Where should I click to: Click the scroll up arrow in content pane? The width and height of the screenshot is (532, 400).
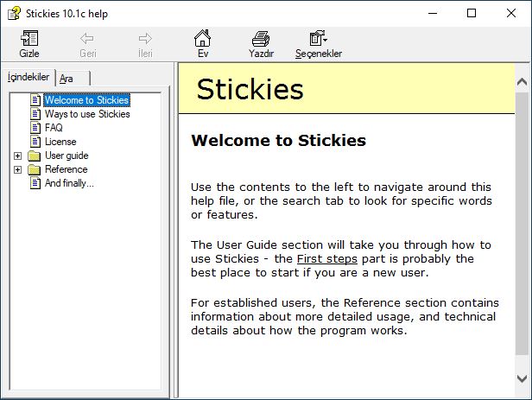click(x=522, y=81)
